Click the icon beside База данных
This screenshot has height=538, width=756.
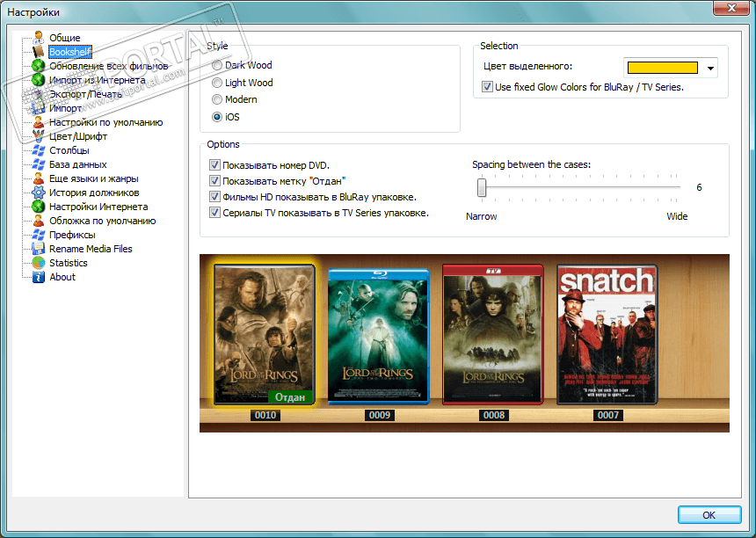pyautogui.click(x=39, y=164)
